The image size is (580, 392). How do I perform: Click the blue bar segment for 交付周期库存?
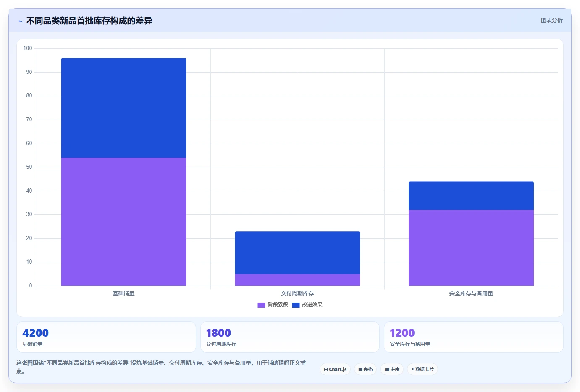[x=297, y=253]
